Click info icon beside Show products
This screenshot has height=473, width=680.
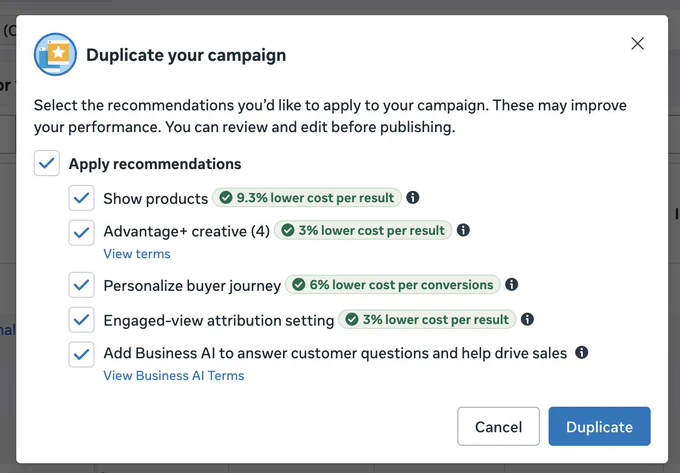[412, 198]
